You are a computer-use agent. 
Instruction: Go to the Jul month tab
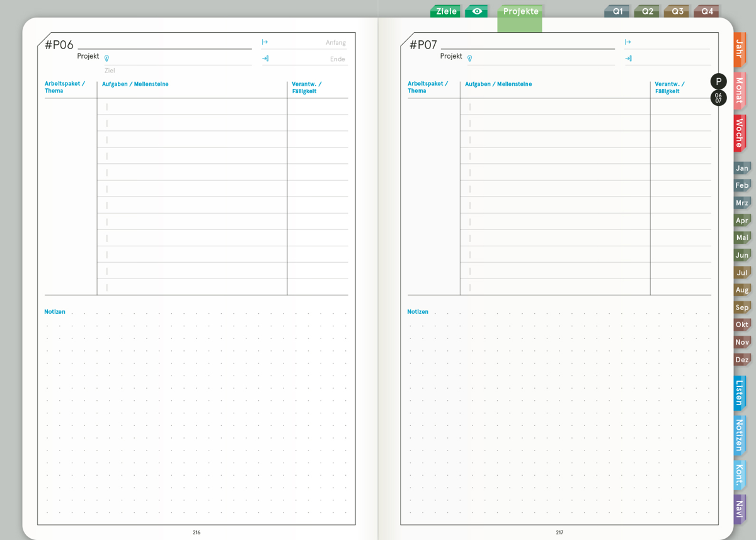point(742,273)
